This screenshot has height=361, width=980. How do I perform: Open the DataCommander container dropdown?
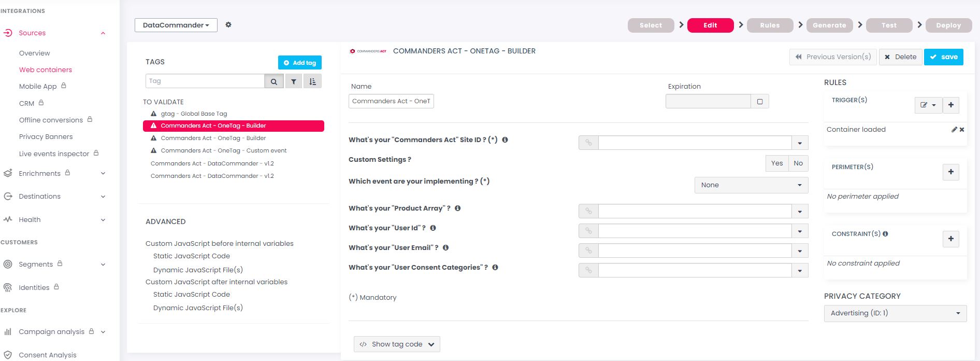pyautogui.click(x=176, y=25)
